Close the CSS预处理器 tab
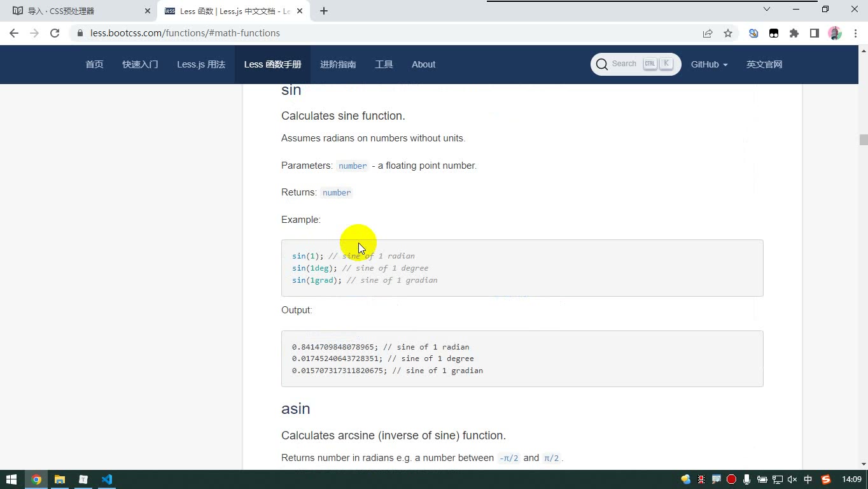The image size is (868, 489). point(148,11)
